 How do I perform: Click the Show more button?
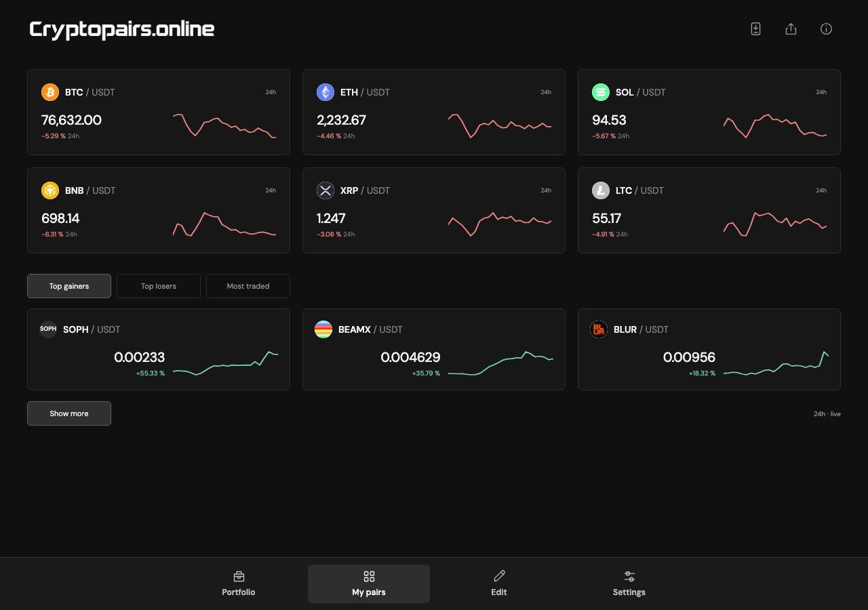69,413
